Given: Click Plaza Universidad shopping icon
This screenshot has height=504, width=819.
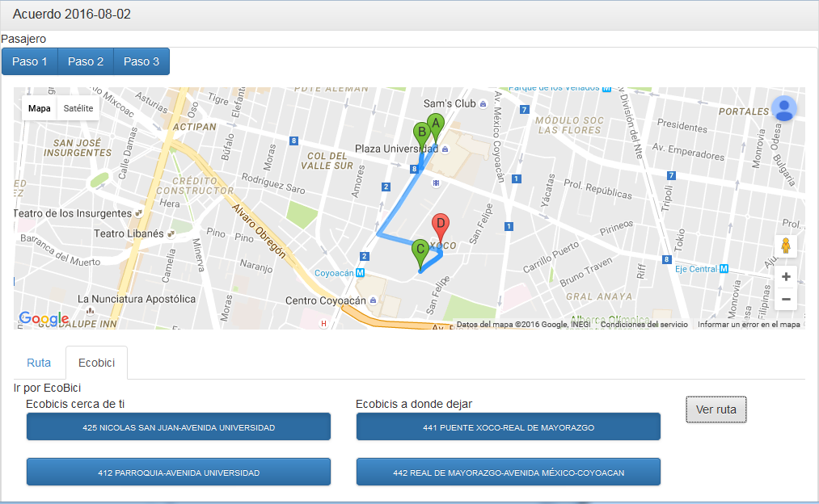Looking at the screenshot, I should tap(445, 149).
